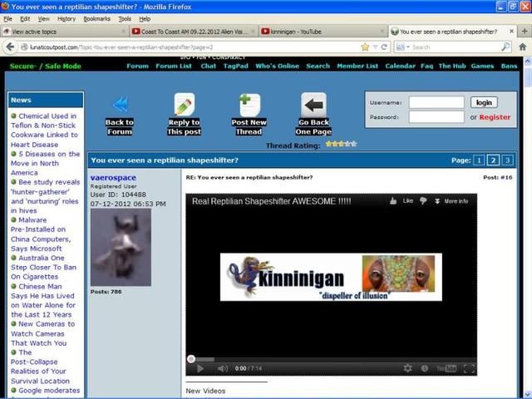Click the site identity icon in URL bar
This screenshot has height=399, width=532.
tap(24, 47)
